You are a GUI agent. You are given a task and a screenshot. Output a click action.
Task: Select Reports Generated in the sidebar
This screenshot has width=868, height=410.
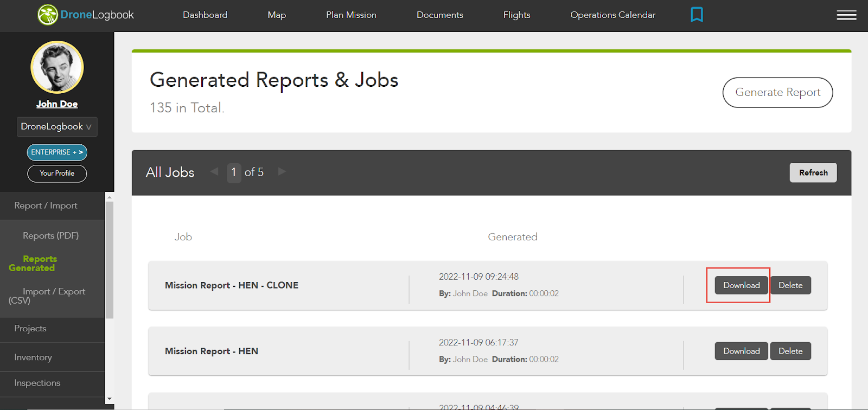pyautogui.click(x=33, y=264)
